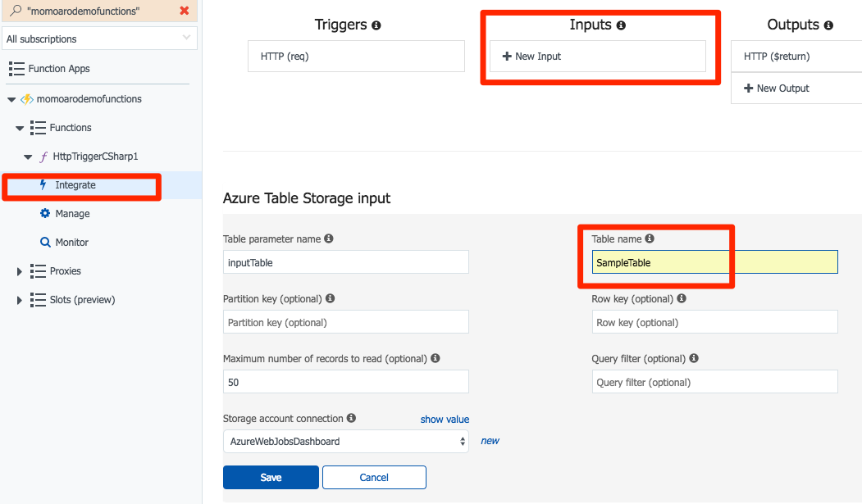Image resolution: width=862 pixels, height=504 pixels.
Task: Click the f icon beside HttpTriggerCSharp1
Action: pyautogui.click(x=43, y=156)
